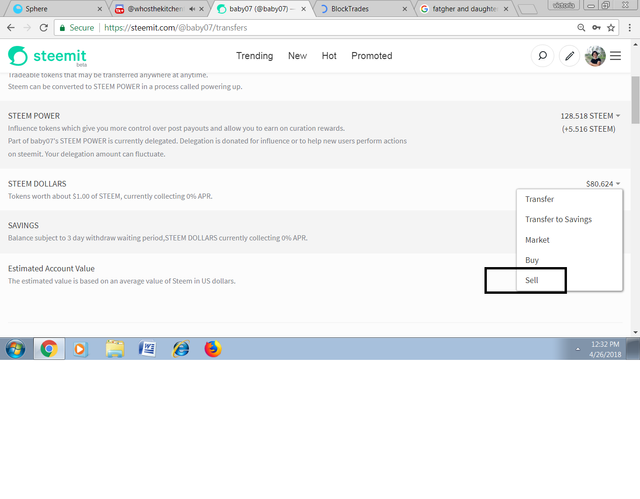Show hidden system tray icons

click(578, 349)
